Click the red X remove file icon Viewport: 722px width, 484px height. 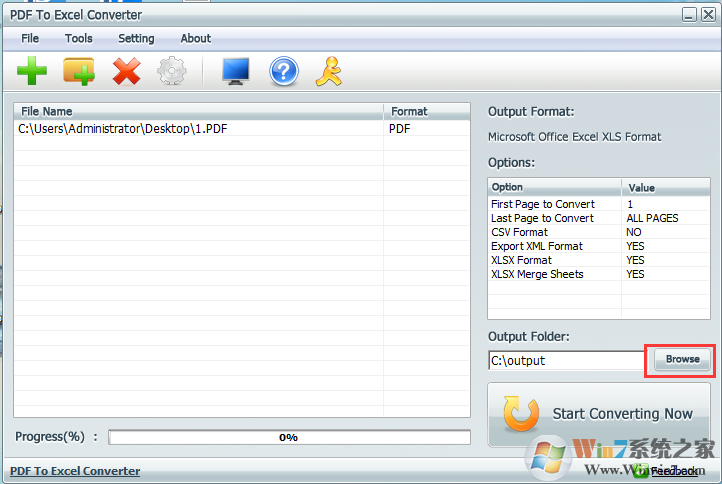[x=126, y=71]
